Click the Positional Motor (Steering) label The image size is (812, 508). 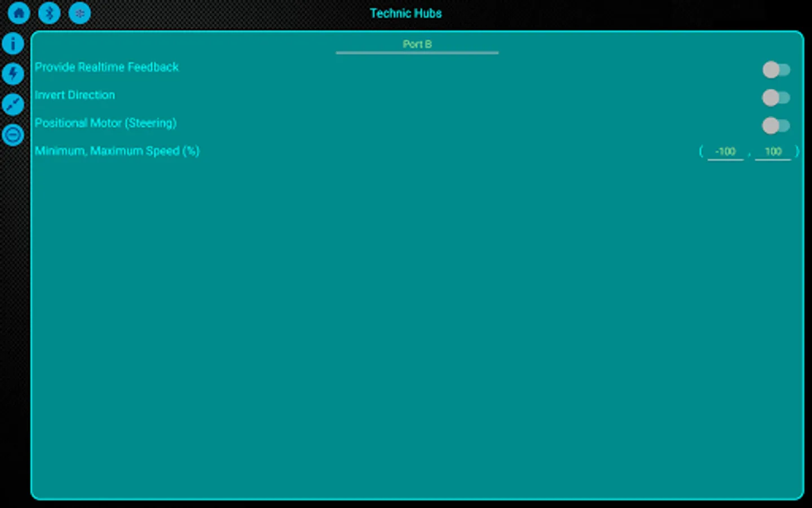tap(105, 123)
